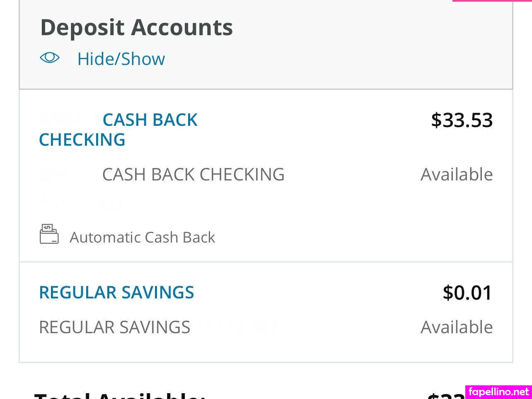Click the blurred line above Automatic Cash Back

[80, 204]
